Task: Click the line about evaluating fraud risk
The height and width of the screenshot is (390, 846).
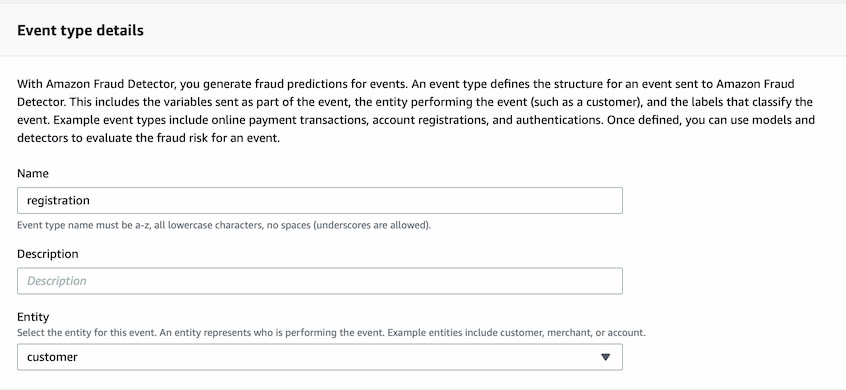Action: click(148, 138)
